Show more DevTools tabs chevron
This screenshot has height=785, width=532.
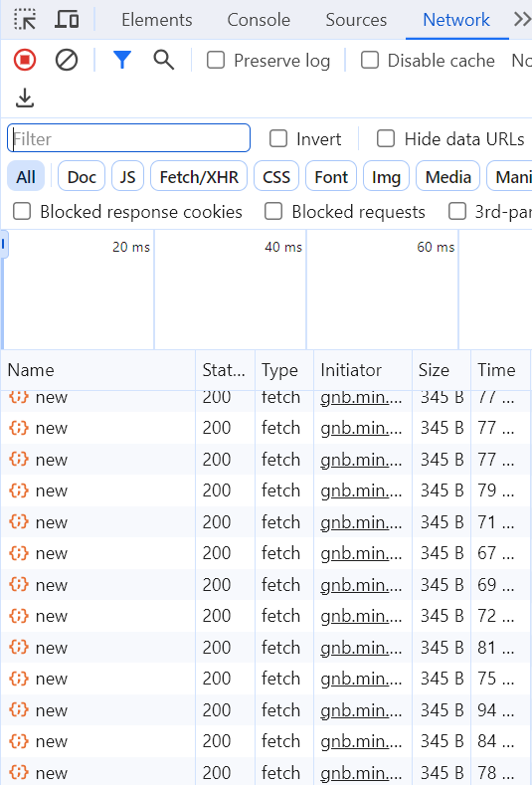coord(522,20)
